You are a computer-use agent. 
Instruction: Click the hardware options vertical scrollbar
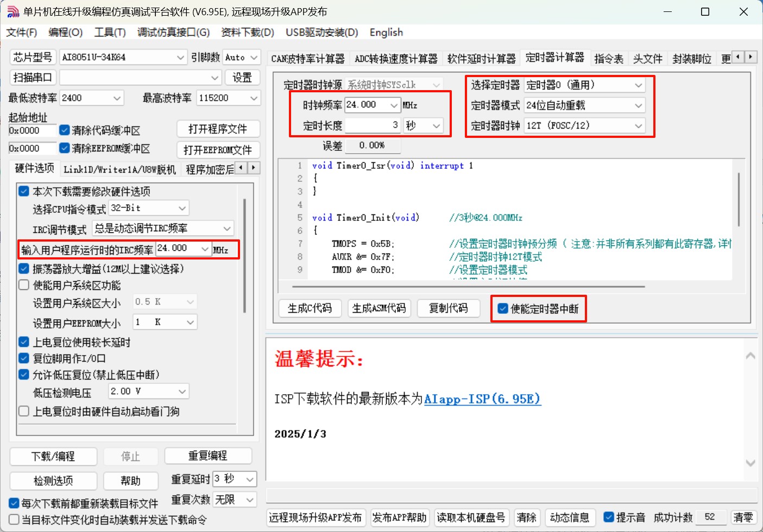pos(245,255)
